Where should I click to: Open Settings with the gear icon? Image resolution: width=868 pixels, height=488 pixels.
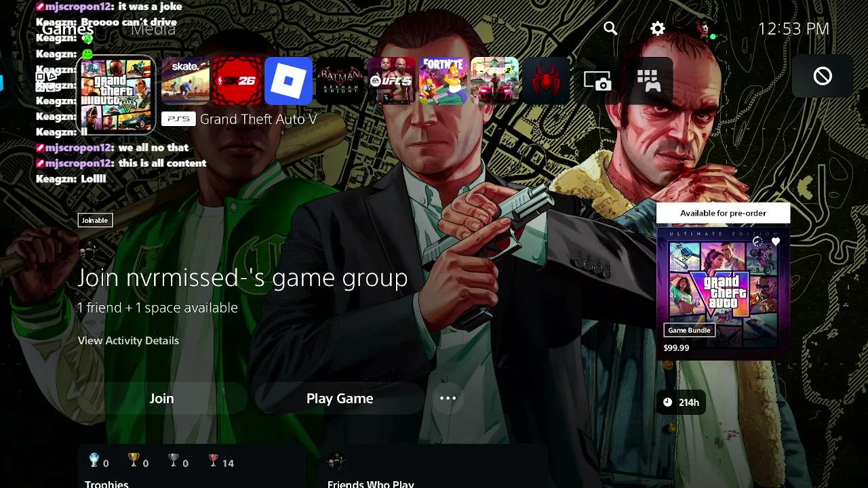pyautogui.click(x=658, y=28)
